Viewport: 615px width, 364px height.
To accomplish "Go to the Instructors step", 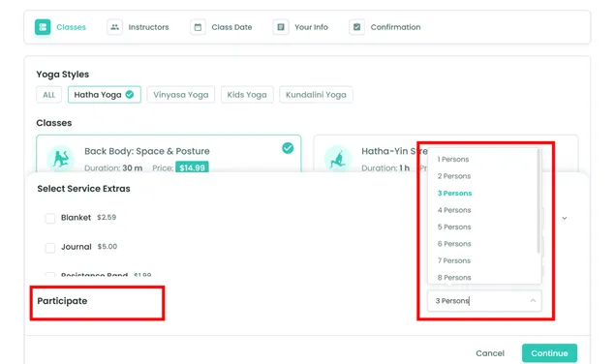I will (x=138, y=27).
